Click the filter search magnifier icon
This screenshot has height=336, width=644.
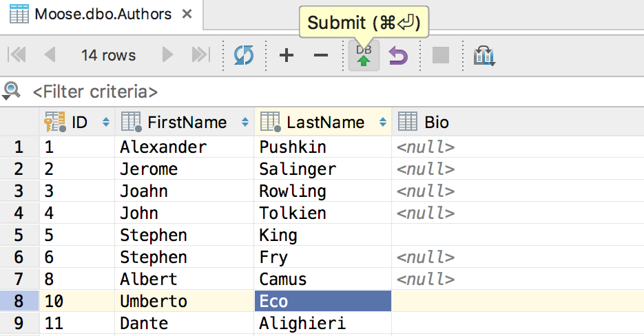click(x=11, y=91)
